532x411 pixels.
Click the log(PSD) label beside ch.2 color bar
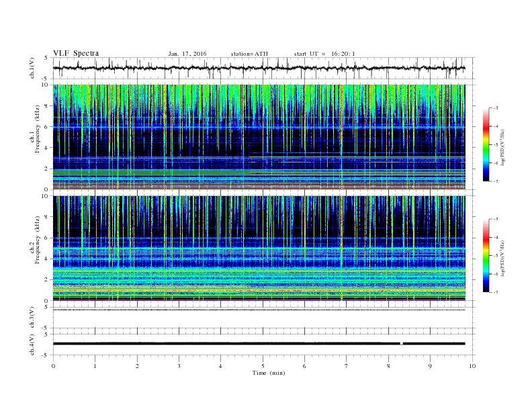(x=502, y=258)
